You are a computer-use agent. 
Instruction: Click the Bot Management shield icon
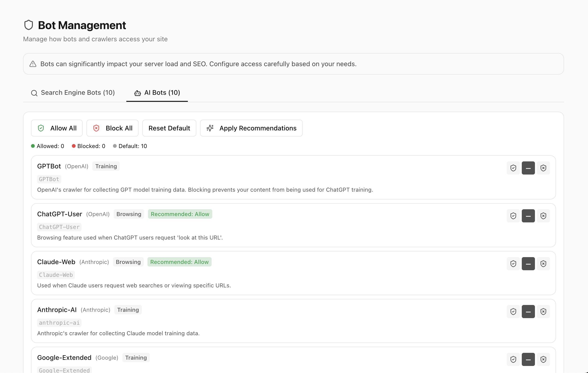click(x=29, y=25)
